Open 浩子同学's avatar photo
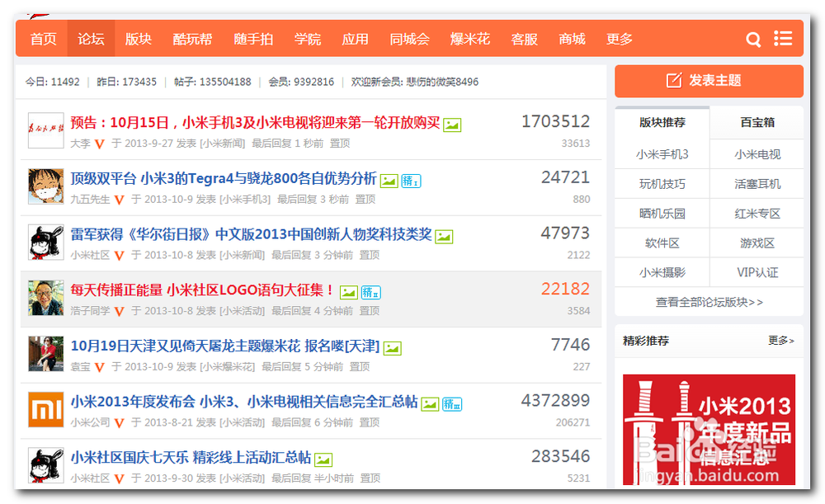Image resolution: width=825 pixels, height=504 pixels. [45, 298]
